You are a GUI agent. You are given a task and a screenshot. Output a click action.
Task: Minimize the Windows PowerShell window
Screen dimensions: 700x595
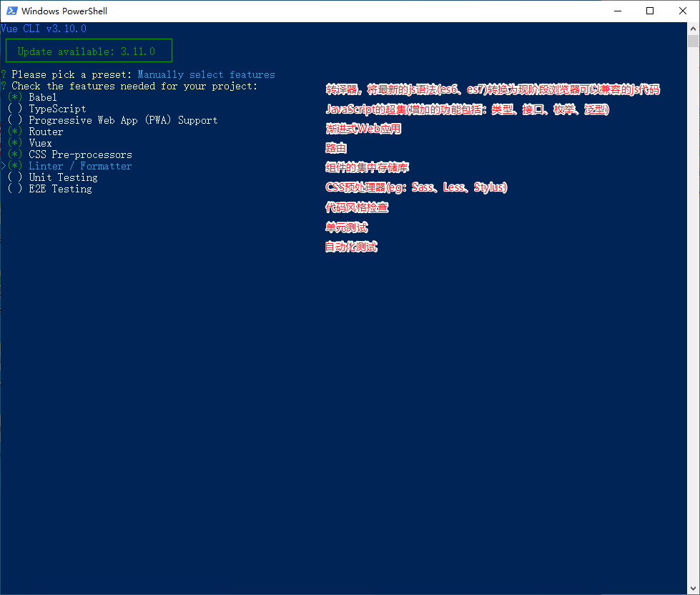pyautogui.click(x=617, y=11)
